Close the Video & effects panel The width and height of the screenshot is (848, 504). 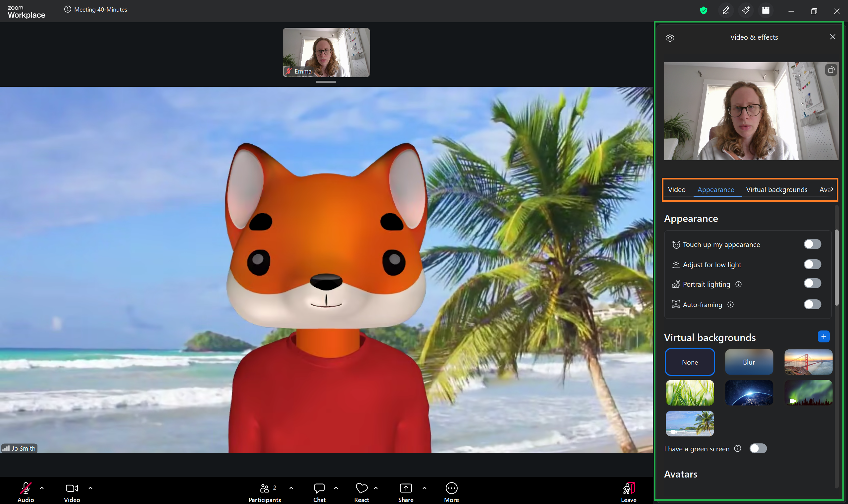click(832, 37)
